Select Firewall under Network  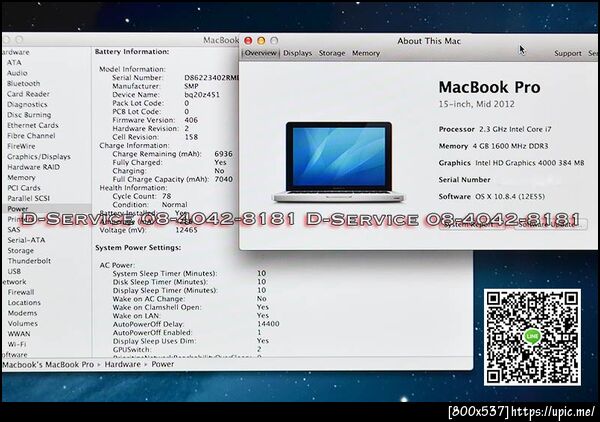click(21, 292)
